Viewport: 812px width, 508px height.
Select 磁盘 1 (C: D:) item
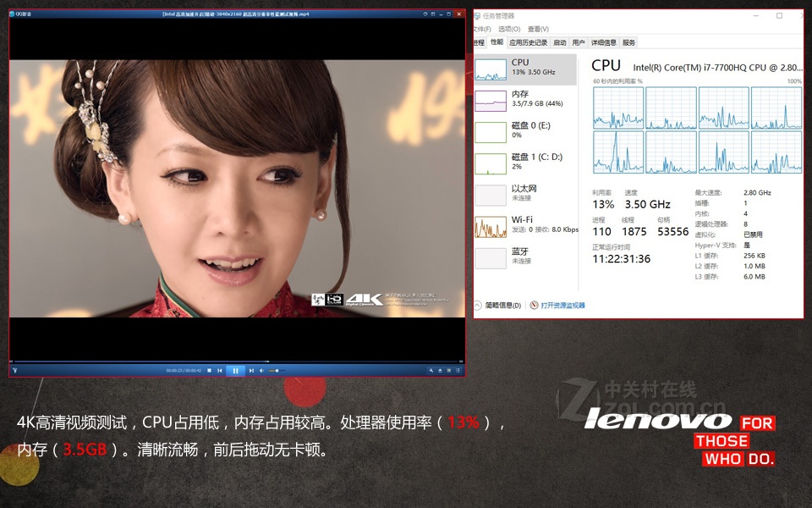525,162
